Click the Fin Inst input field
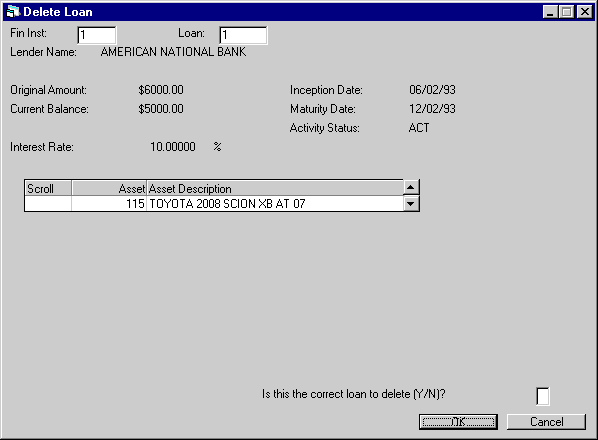Image resolution: width=598 pixels, height=440 pixels. tap(96, 35)
